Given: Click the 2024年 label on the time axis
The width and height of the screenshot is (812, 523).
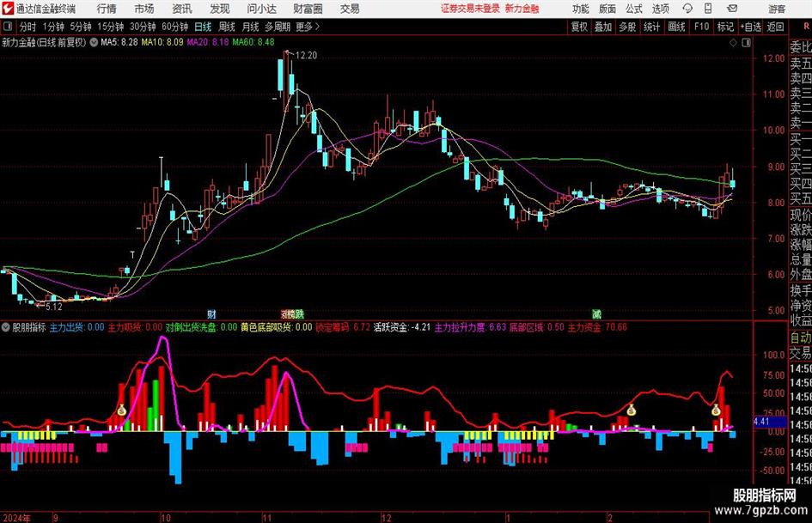Looking at the screenshot, I should click(16, 518).
